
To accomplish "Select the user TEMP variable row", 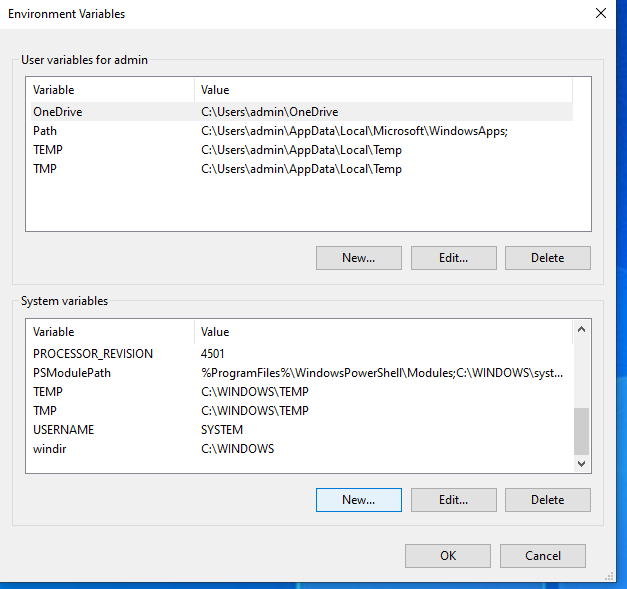I will pyautogui.click(x=302, y=150).
